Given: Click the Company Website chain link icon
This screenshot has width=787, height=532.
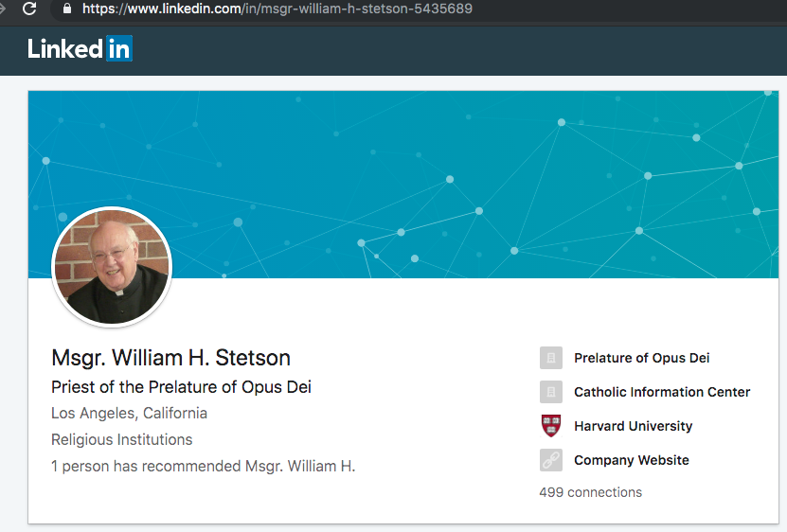Looking at the screenshot, I should click(x=550, y=460).
